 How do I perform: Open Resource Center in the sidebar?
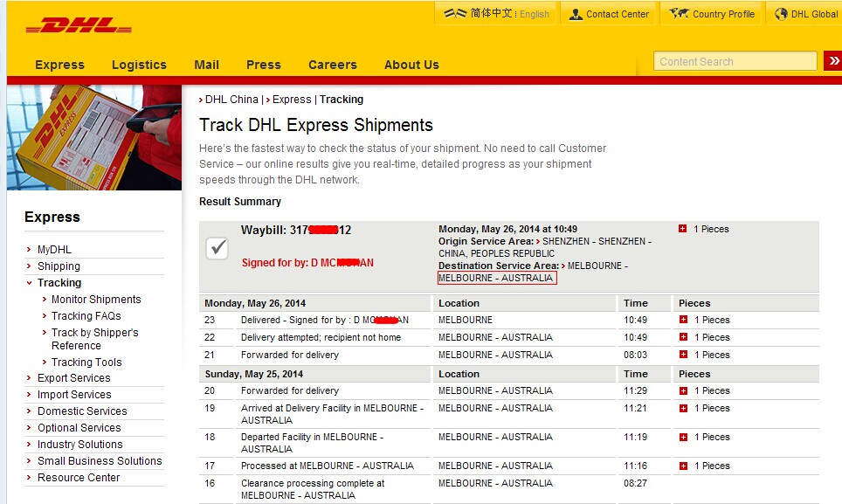(x=79, y=478)
